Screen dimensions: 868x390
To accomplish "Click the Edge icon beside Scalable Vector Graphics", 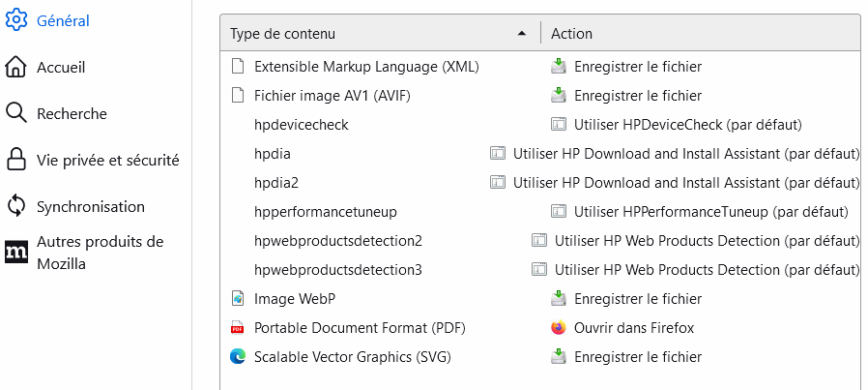I will (x=238, y=357).
